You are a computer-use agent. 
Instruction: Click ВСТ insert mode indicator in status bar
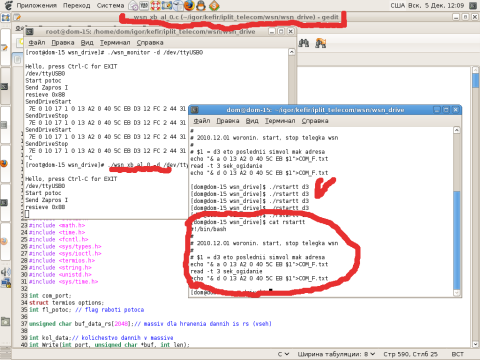457,354
